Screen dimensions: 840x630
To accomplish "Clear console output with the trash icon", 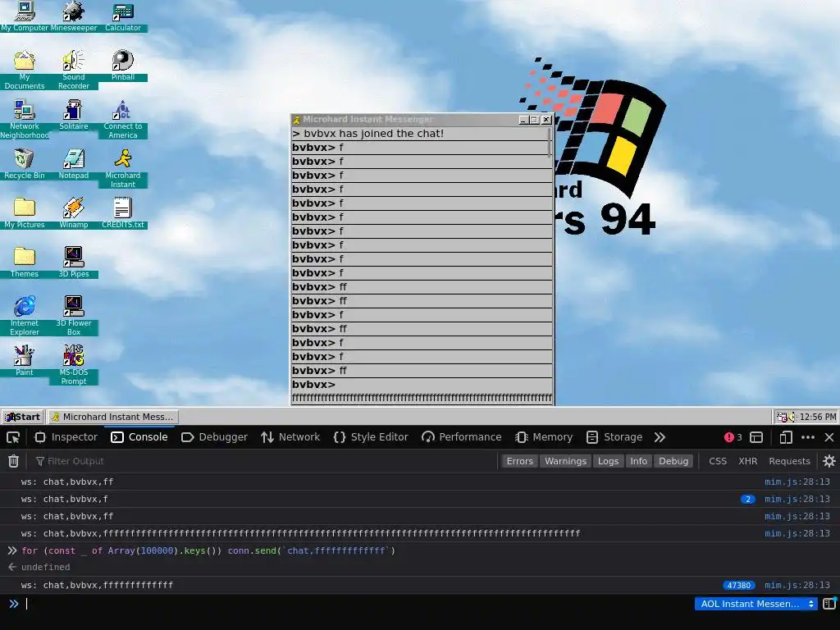I will coord(13,461).
